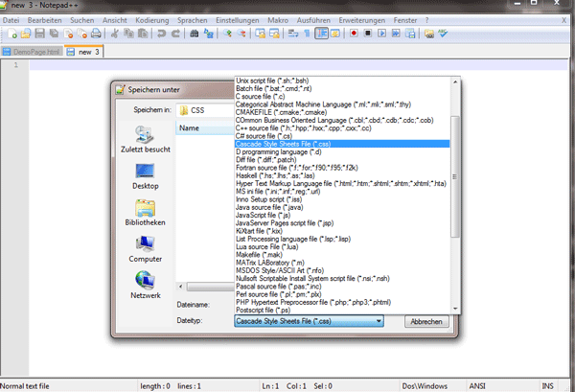Select Java source file (*.java) entry
Screen dimensions: 575x392
click(x=342, y=207)
